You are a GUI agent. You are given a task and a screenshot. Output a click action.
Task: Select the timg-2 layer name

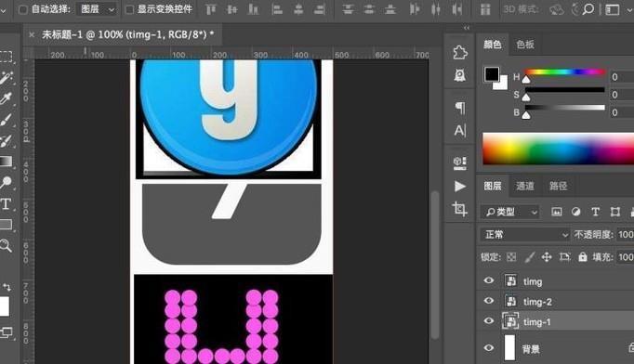tap(537, 302)
